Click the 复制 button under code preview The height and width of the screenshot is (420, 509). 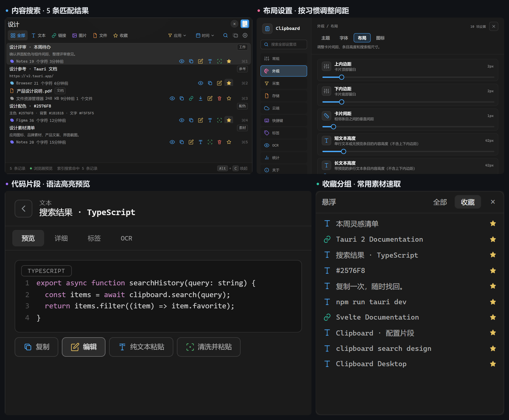pyautogui.click(x=36, y=347)
